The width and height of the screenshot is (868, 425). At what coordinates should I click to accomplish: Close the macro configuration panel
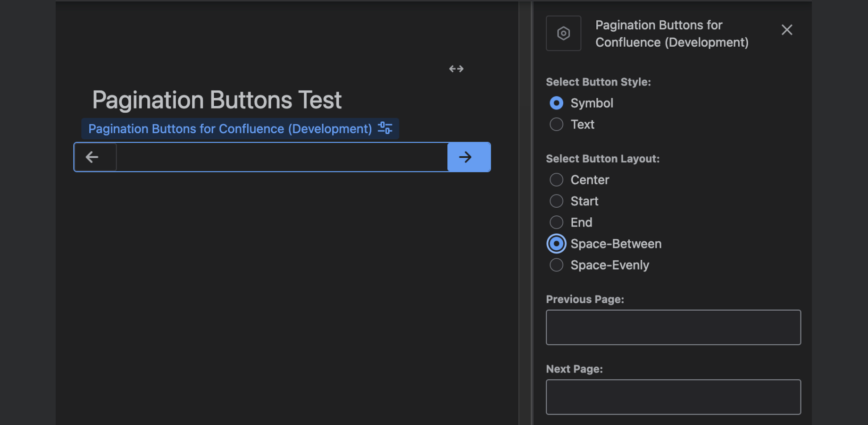(787, 30)
